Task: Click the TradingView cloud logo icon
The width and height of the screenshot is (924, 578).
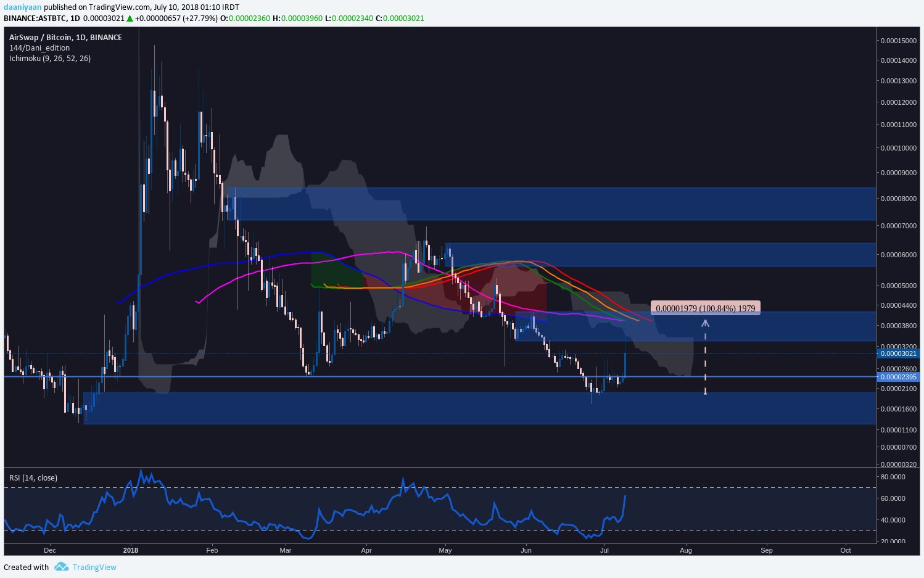Action: tap(60, 567)
